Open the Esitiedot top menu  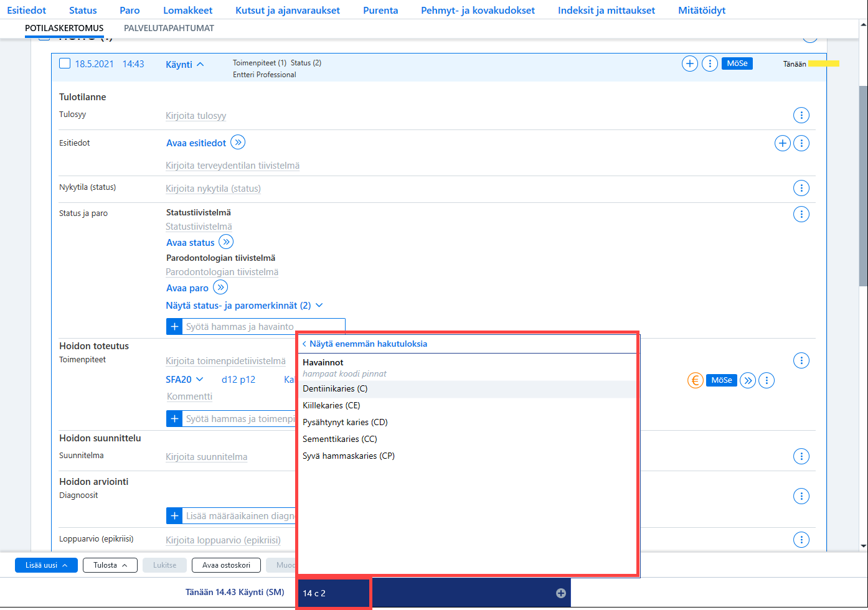pos(27,10)
